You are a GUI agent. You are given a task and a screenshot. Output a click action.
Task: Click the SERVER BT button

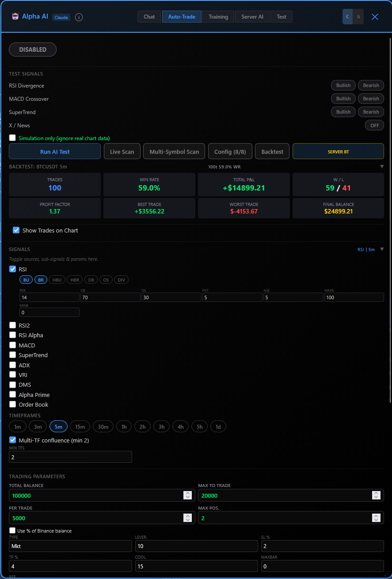click(338, 151)
